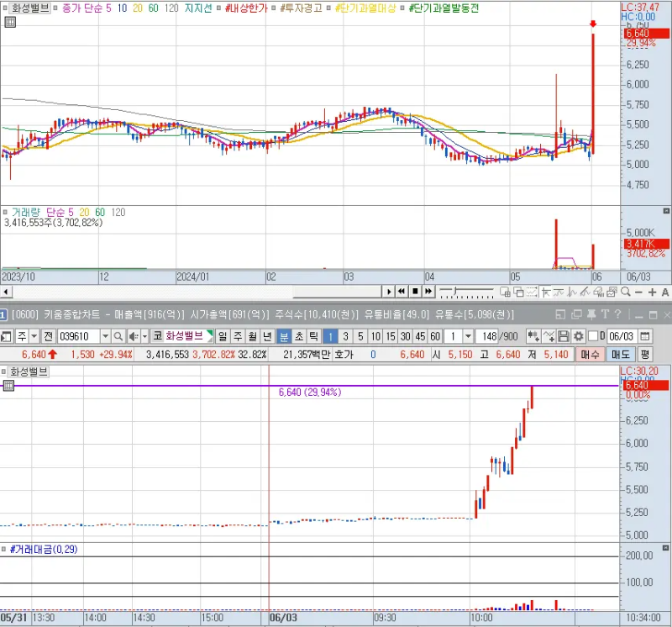672x627 pixels.
Task: Click the scroll-right arrow before rewind button
Action: pos(388,292)
